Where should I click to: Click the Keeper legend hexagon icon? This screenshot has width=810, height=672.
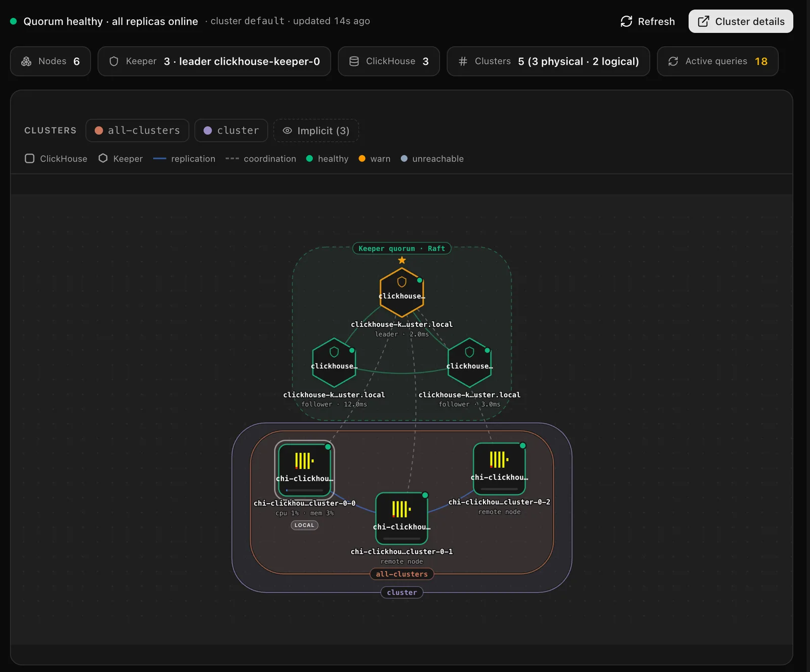point(103,158)
